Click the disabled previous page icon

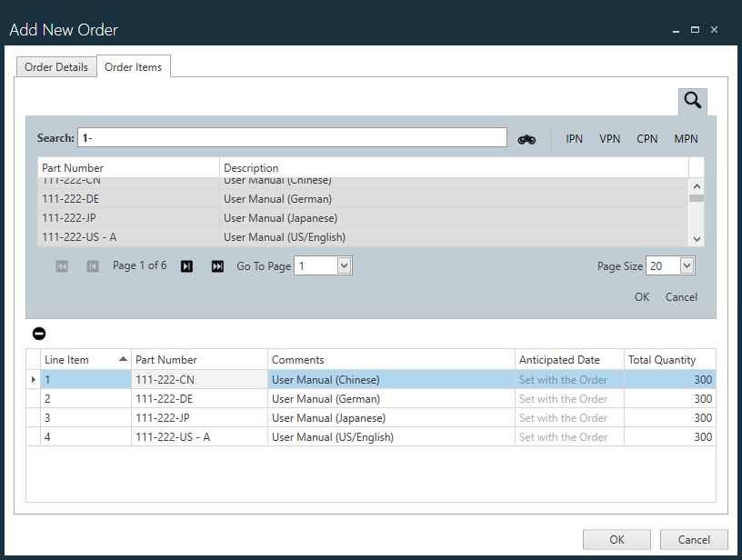tap(92, 265)
